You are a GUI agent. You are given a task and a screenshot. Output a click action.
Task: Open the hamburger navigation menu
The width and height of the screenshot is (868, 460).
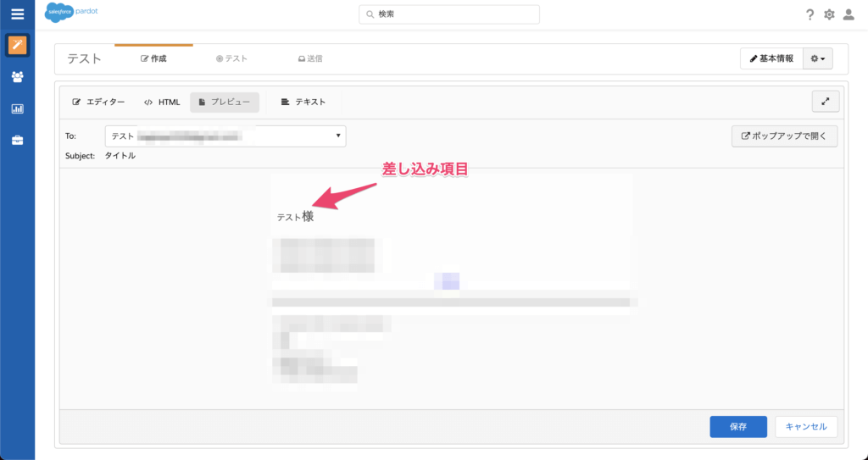coord(17,14)
